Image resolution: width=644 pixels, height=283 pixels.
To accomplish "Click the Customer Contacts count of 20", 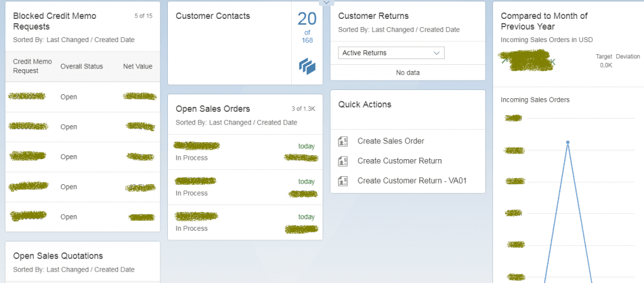I will click(307, 19).
